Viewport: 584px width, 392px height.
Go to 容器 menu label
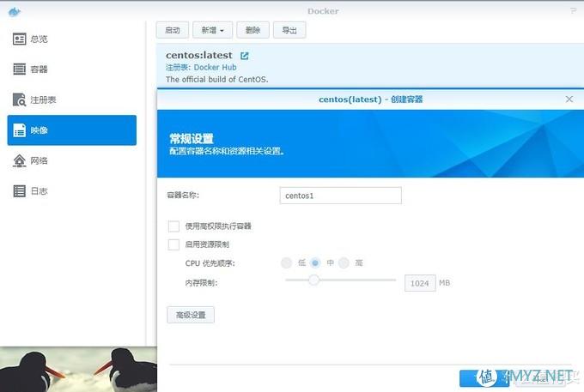[x=39, y=69]
